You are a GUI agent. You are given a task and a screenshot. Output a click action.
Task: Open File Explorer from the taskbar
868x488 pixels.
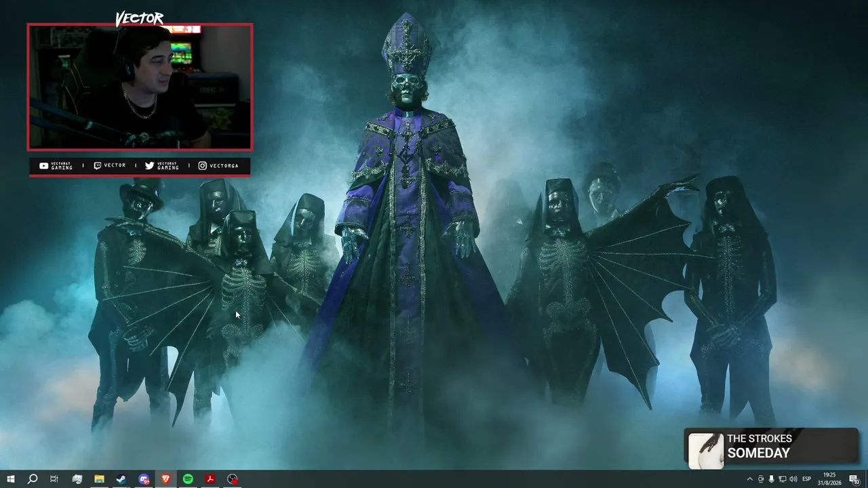tap(99, 479)
